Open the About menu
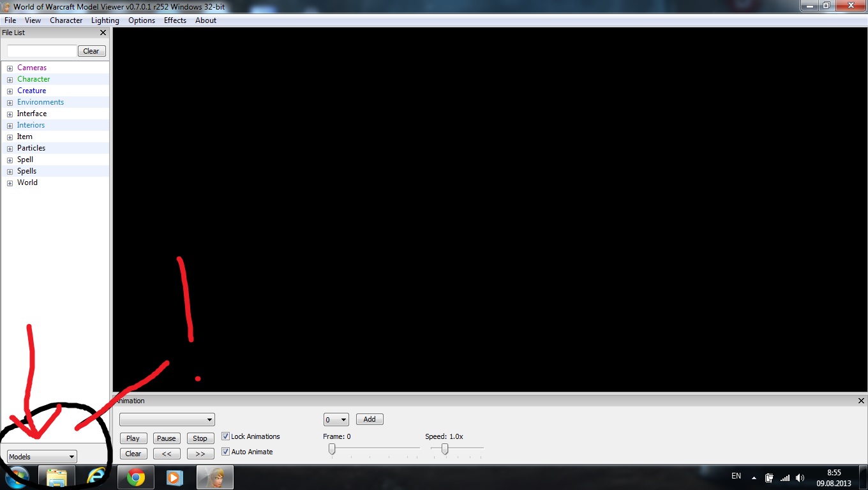 pyautogui.click(x=206, y=20)
